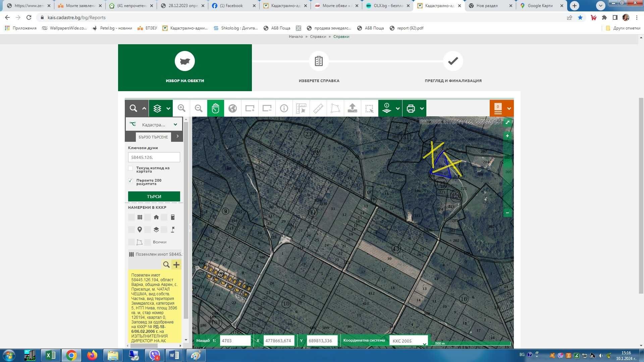Click the globe full extent icon
Image resolution: width=644 pixels, height=362 pixels.
tap(232, 108)
